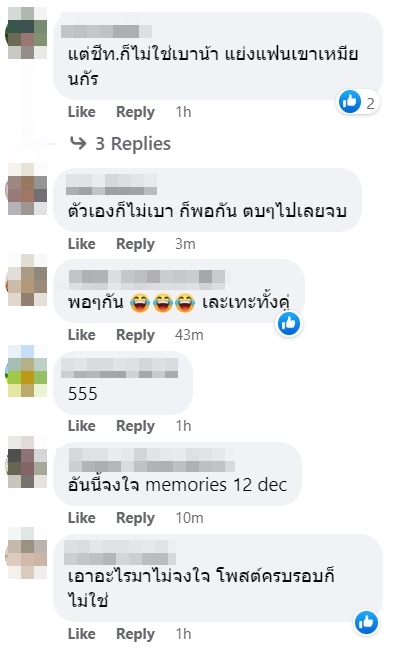
Task: Open the avatar of the 555 commenter
Action: click(x=28, y=371)
